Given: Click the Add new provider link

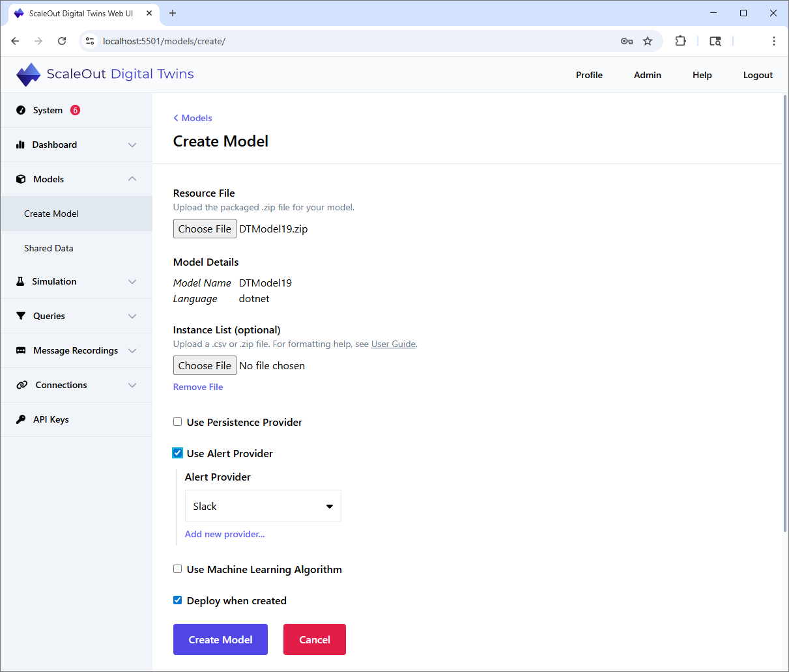Looking at the screenshot, I should pyautogui.click(x=225, y=534).
